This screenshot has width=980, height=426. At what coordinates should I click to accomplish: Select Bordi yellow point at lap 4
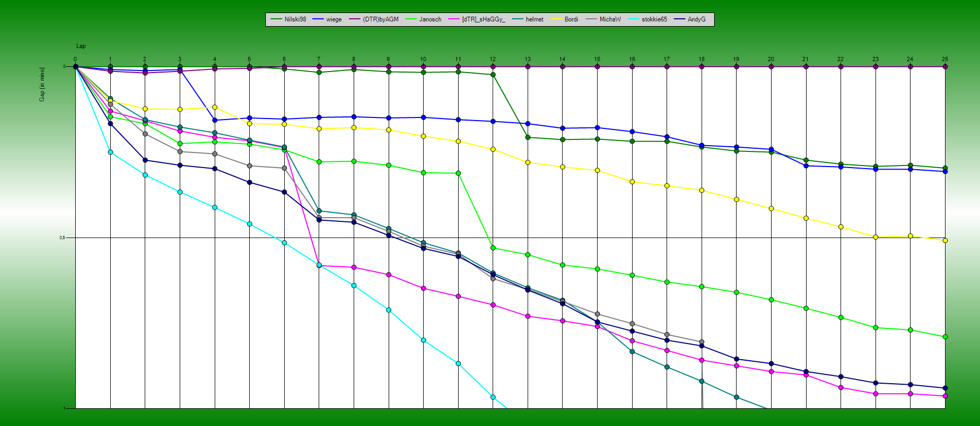[215, 107]
